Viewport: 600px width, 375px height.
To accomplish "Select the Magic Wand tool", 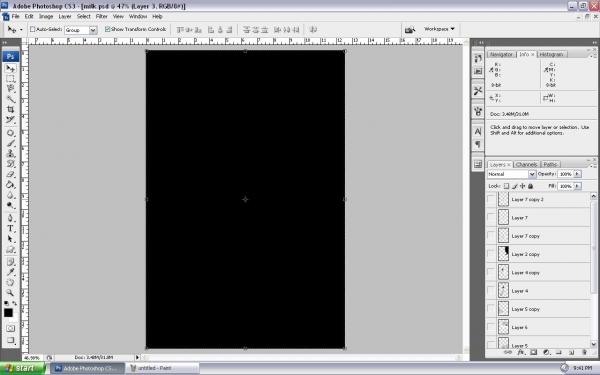I will pyautogui.click(x=10, y=99).
